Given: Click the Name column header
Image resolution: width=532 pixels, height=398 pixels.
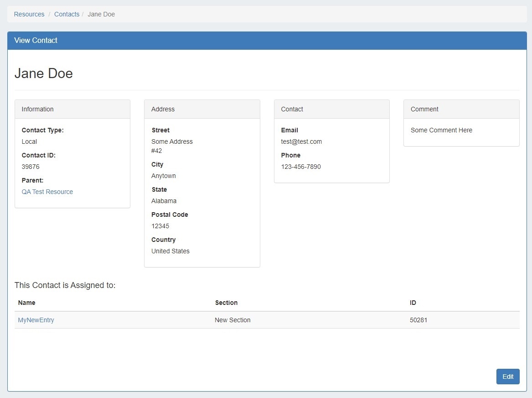Looking at the screenshot, I should [x=27, y=303].
